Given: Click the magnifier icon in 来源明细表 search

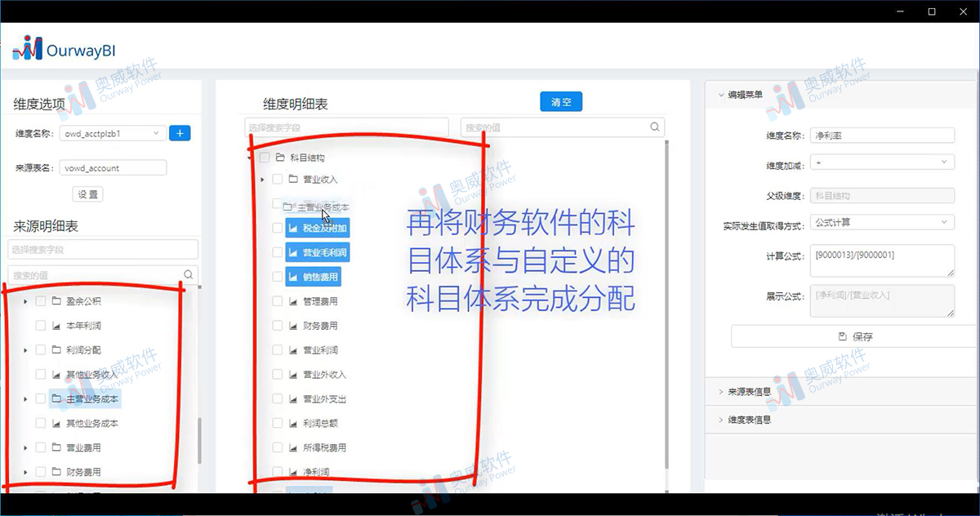Looking at the screenshot, I should 189,275.
